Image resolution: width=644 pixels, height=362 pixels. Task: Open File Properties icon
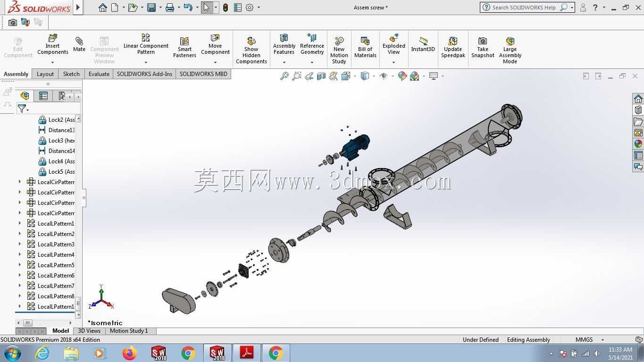tap(237, 8)
